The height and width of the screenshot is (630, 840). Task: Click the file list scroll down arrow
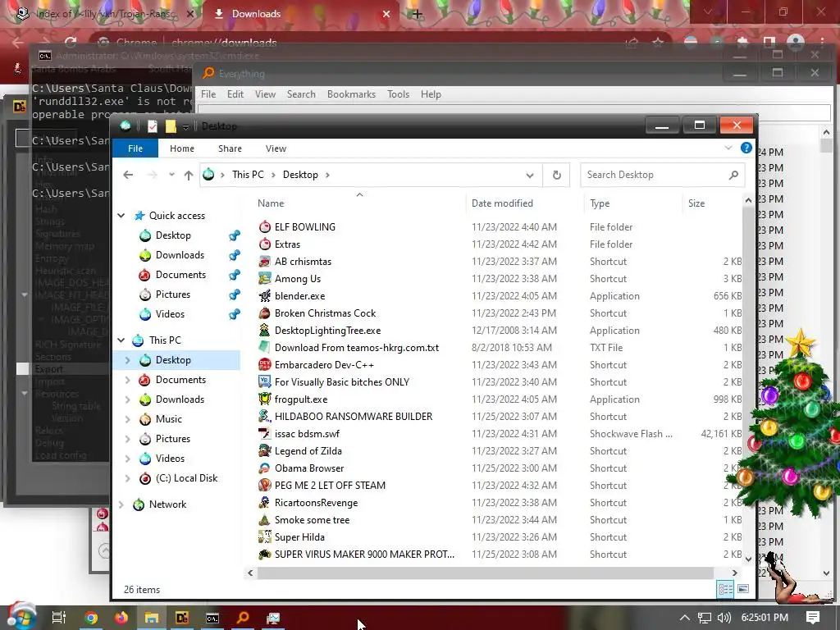[748, 559]
